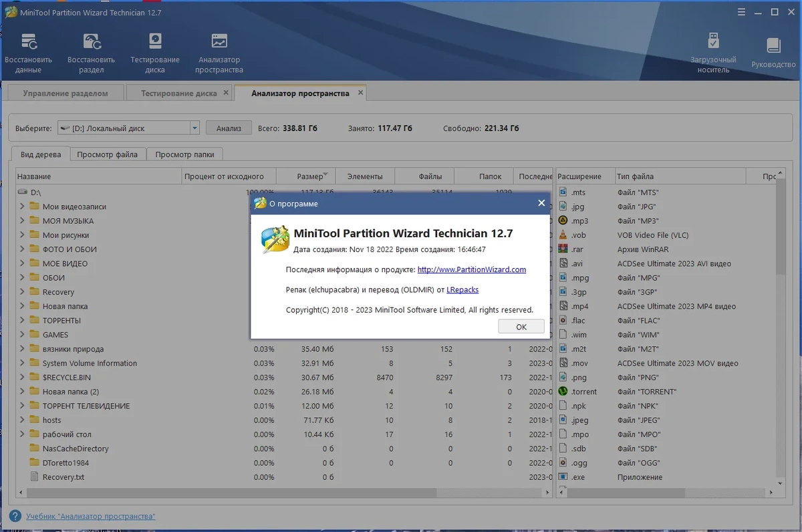
Task: Open the Загрузочный носитель icon
Action: 713,53
